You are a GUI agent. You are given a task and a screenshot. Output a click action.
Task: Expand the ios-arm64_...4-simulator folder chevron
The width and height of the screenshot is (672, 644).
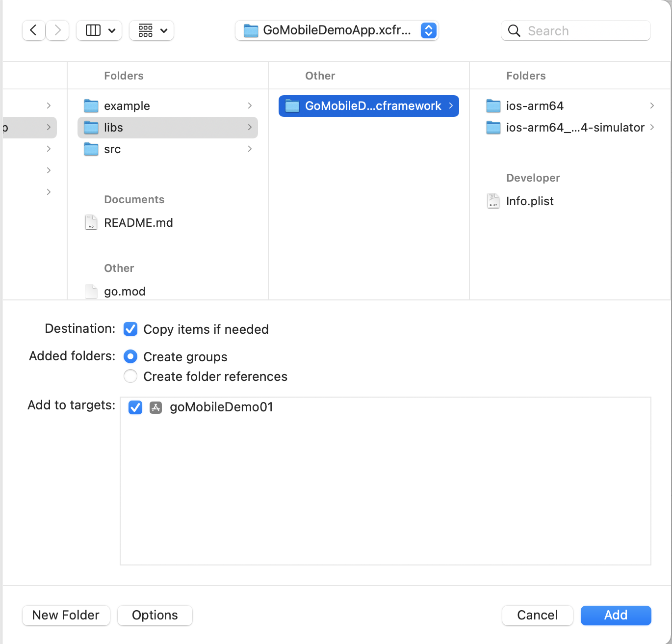tap(652, 127)
